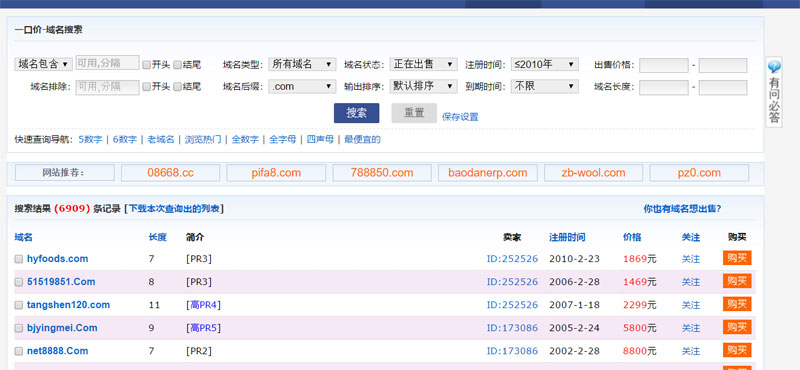Visit recommended site pz0.com
This screenshot has width=800, height=370.
pos(699,172)
